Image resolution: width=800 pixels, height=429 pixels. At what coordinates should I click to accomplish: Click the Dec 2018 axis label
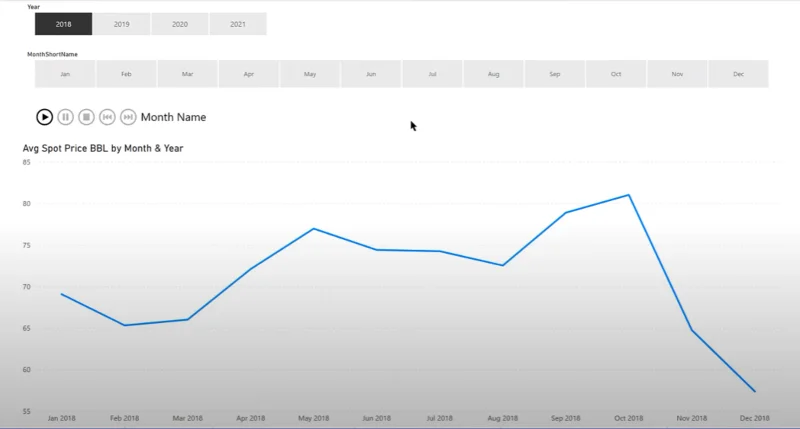(x=755, y=418)
